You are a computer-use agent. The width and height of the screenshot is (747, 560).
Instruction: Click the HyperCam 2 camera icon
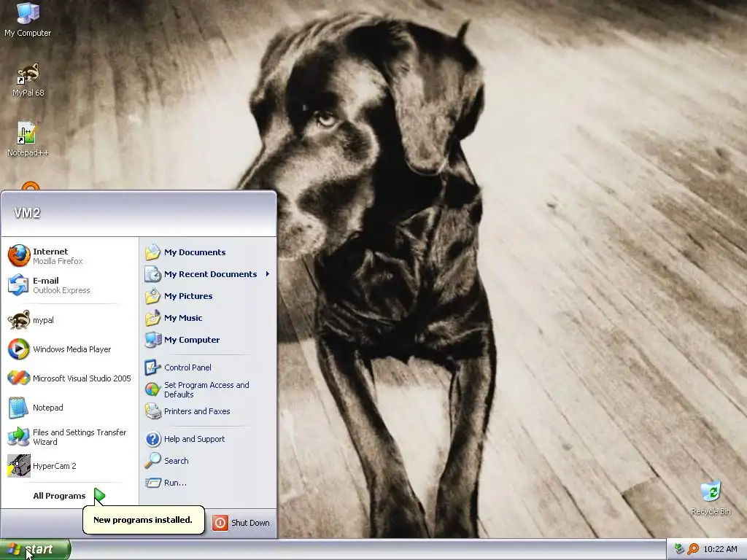click(18, 466)
